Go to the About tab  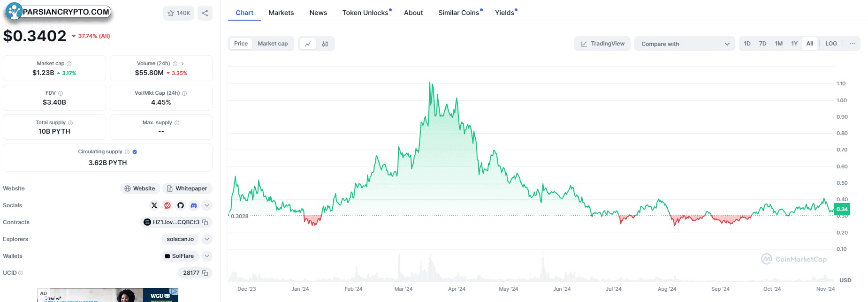click(x=413, y=13)
